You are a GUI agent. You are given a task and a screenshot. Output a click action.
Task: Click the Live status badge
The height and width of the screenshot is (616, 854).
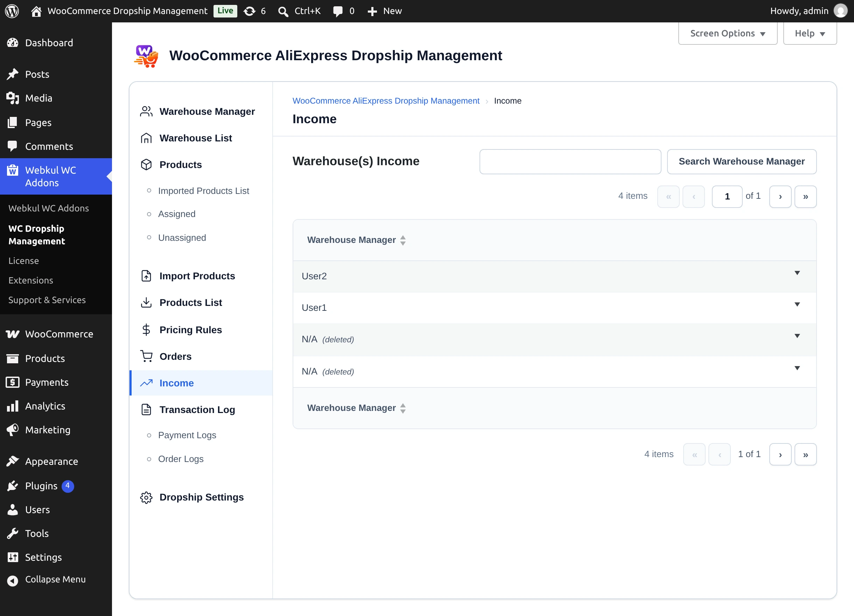225,11
